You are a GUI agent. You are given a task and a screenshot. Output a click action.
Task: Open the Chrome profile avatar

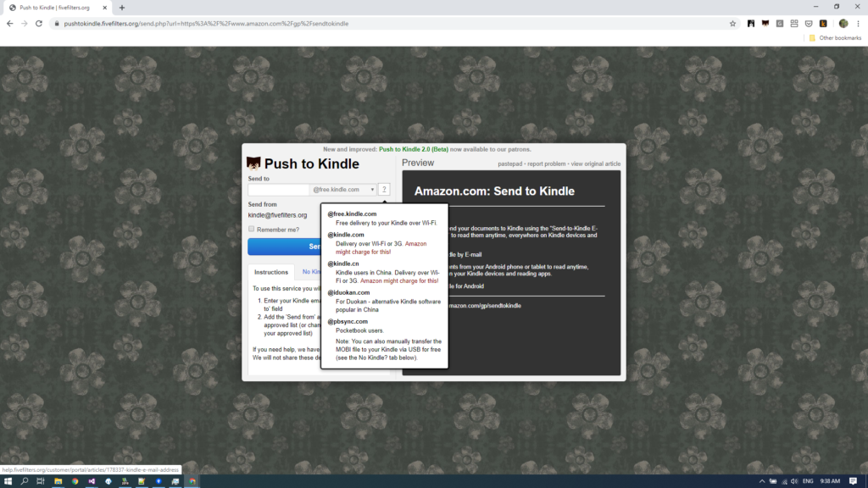pyautogui.click(x=843, y=24)
